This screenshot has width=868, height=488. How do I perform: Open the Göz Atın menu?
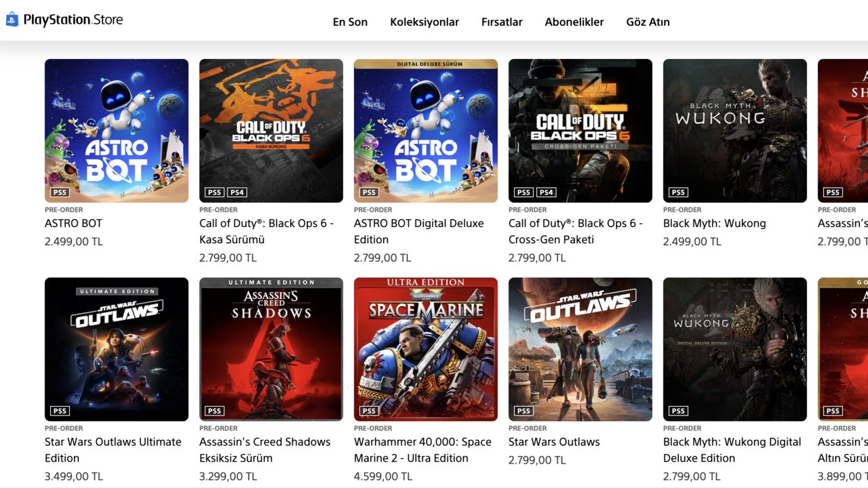coord(648,22)
